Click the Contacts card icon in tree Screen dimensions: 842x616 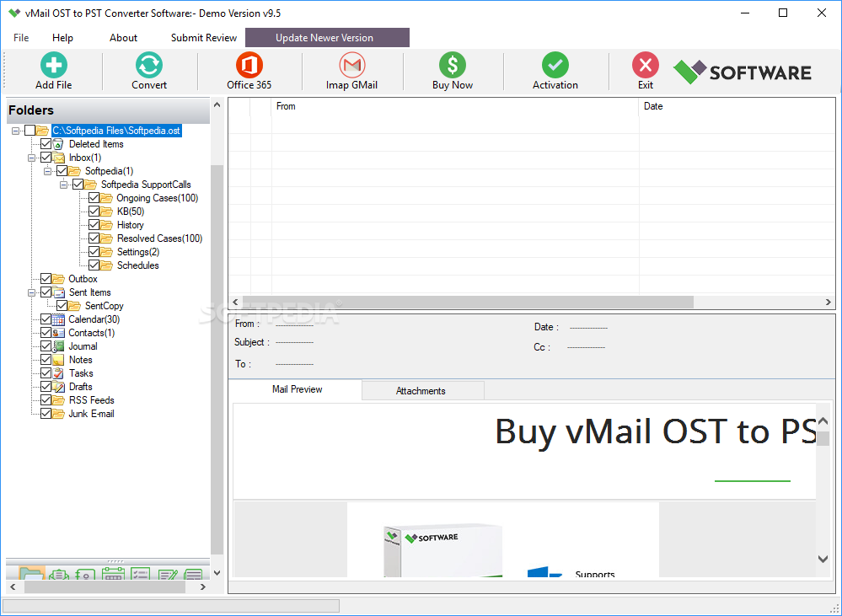[x=58, y=332]
